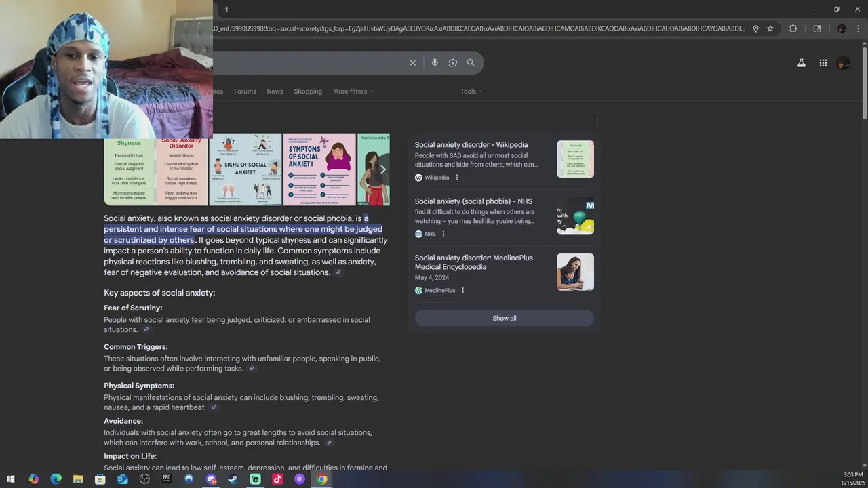This screenshot has height=488, width=868.
Task: Open Search Labs flask icon
Action: 801,63
